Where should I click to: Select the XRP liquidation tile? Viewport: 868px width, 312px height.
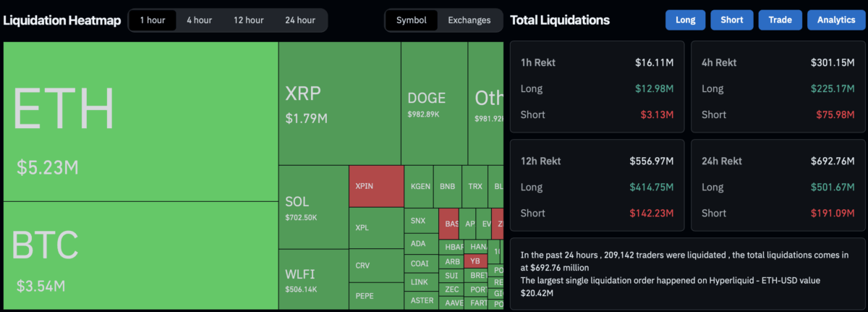coord(339,104)
